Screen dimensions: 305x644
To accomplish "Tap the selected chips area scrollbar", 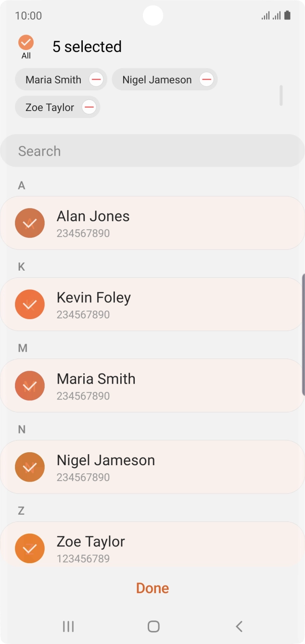I will click(x=281, y=95).
